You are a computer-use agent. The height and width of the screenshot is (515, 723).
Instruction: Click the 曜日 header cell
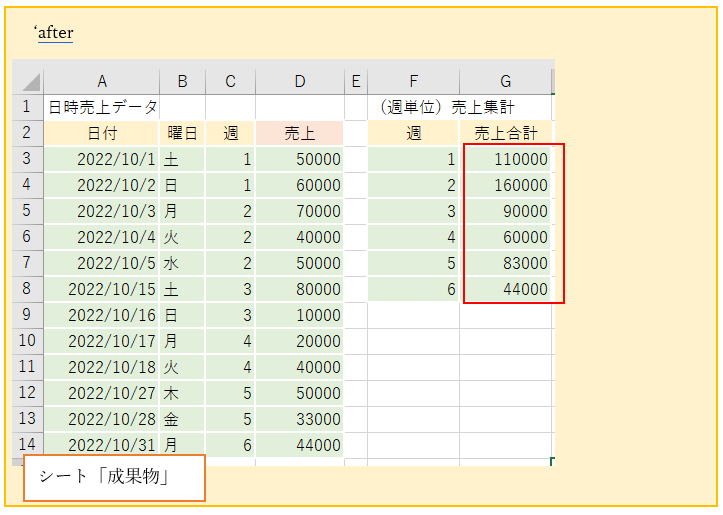pyautogui.click(x=181, y=133)
